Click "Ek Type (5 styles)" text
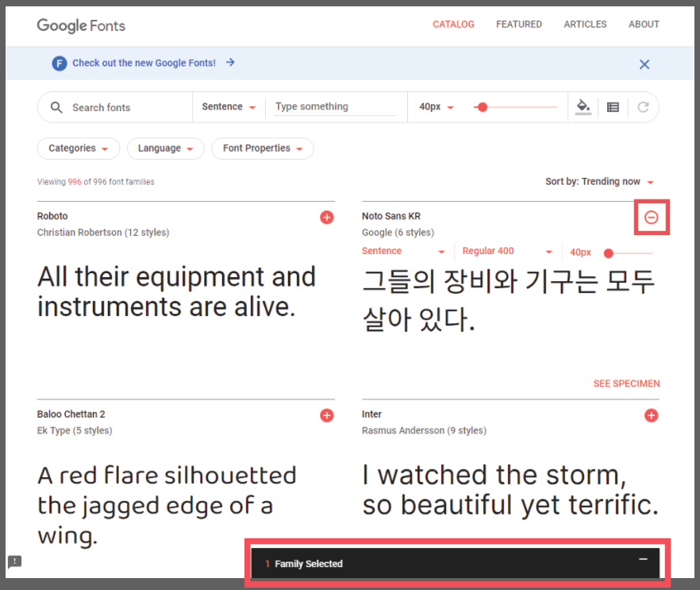This screenshot has width=700, height=590. pos(75,430)
